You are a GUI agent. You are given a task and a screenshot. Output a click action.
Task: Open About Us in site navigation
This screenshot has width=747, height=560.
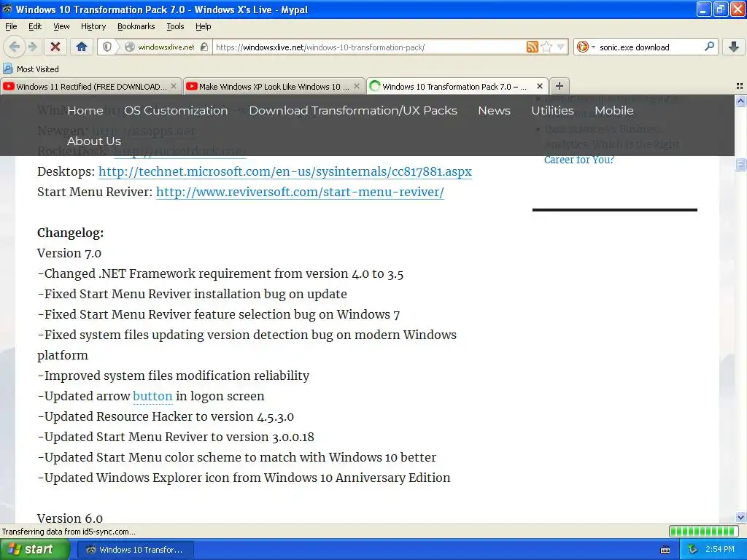point(94,141)
